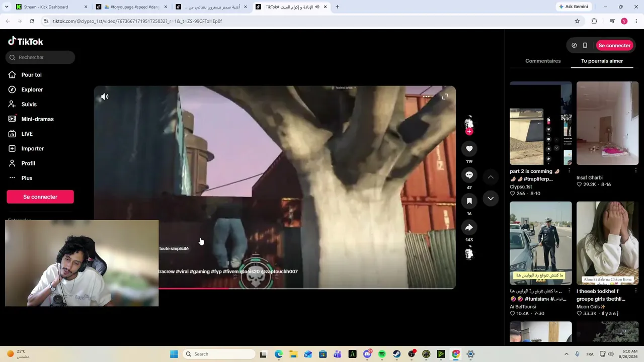This screenshot has width=644, height=362.
Task: Open Importer upload page
Action: [x=32, y=148]
